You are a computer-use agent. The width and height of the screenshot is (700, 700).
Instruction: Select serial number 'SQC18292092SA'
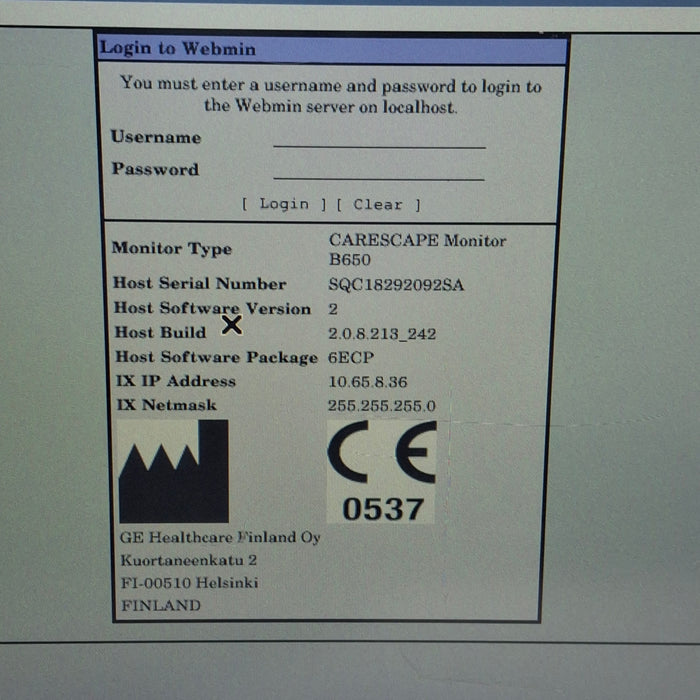click(396, 284)
